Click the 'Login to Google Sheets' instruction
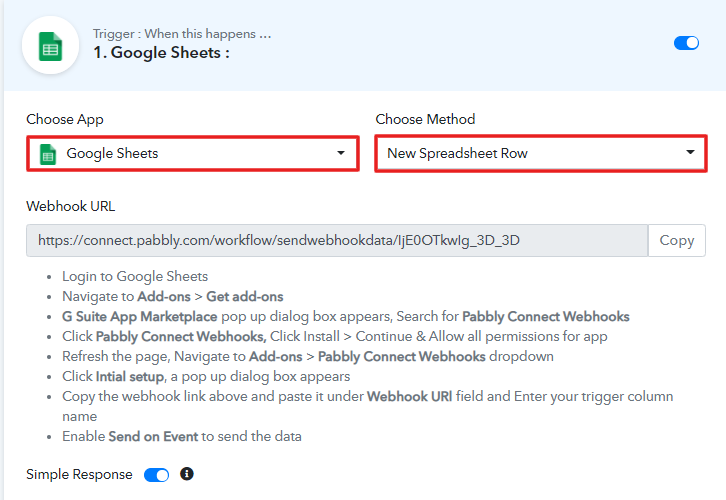Image resolution: width=726 pixels, height=500 pixels. [135, 276]
